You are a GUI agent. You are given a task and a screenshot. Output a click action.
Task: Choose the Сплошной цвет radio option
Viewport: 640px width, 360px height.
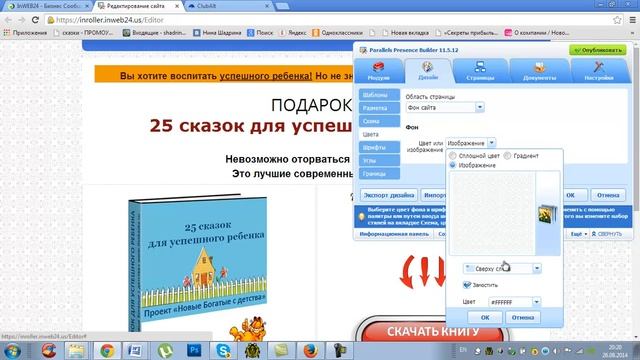coord(453,156)
